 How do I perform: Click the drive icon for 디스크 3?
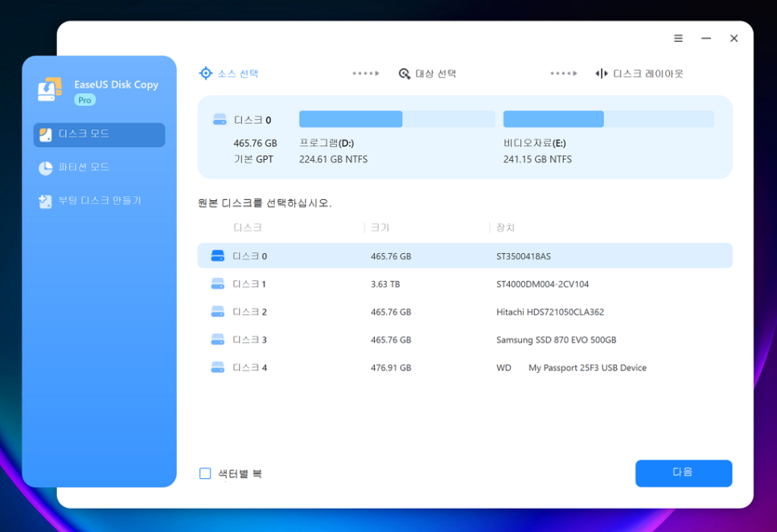point(217,339)
